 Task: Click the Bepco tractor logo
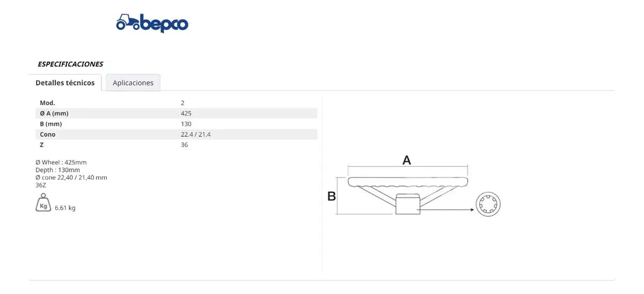point(152,23)
